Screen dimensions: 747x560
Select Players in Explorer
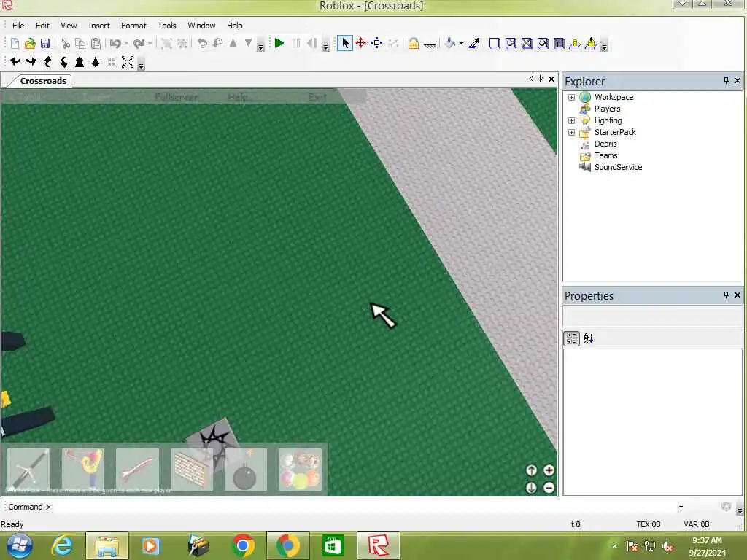tap(607, 109)
